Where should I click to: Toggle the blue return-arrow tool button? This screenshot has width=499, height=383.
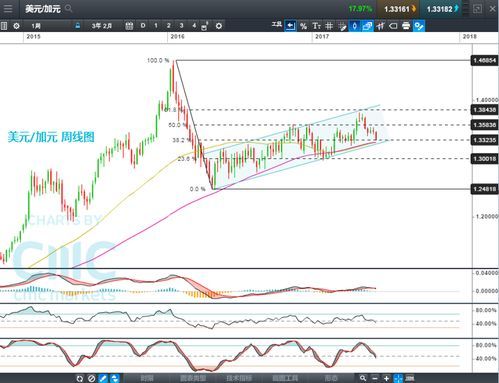[290, 26]
